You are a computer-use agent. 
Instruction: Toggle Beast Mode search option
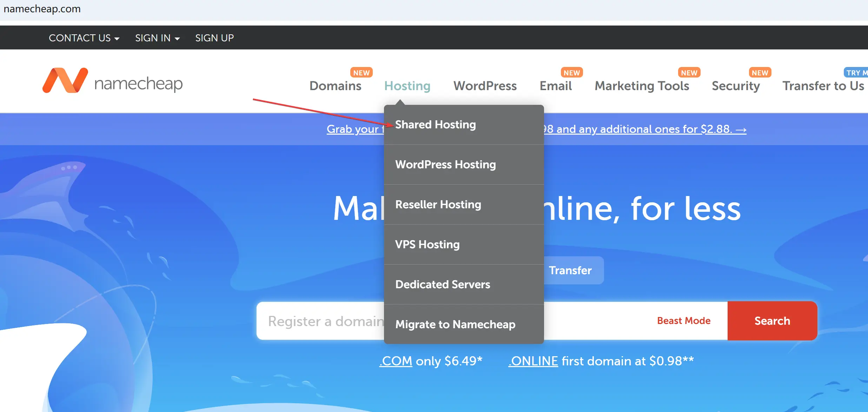pos(684,321)
